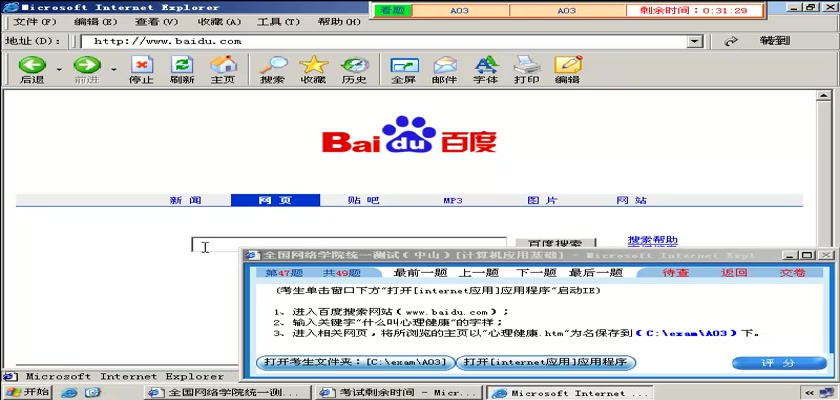Screen dimensions: 840x400
Task: Click the 共49题 total count label
Action: [342, 273]
